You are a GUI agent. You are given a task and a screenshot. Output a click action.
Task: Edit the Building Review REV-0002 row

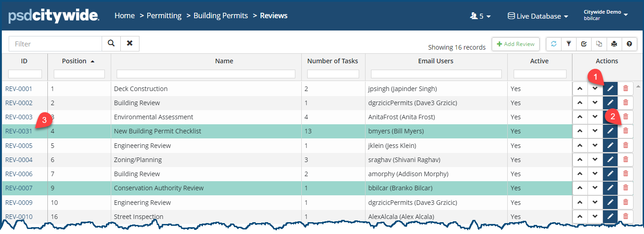pos(610,103)
